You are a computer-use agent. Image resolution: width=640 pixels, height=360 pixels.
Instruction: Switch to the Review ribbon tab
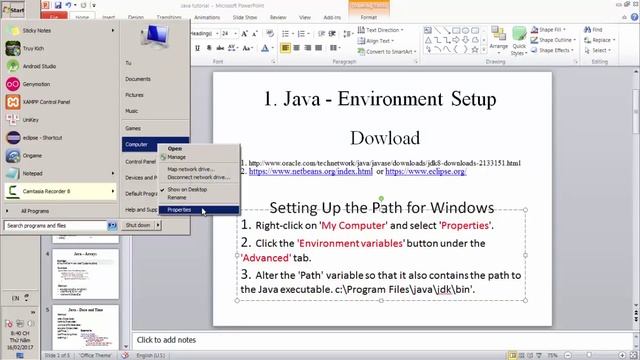point(278,18)
